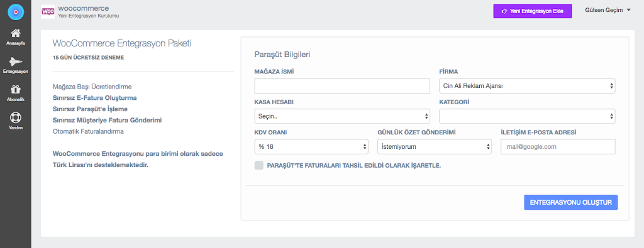This screenshot has width=644, height=248.
Task: Click "Yeni Entegrasyon Kurulumu" subtitle text
Action: click(89, 16)
